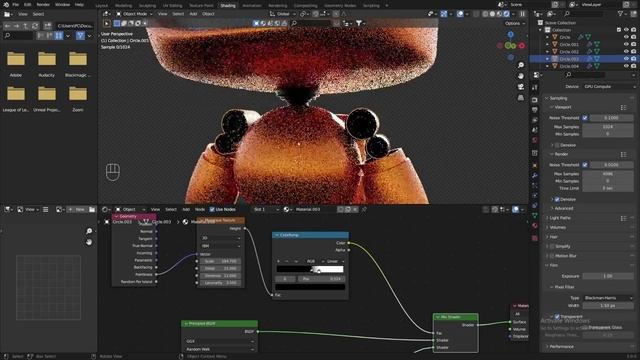Hide Circle.004 in viewport via eye
The width and height of the screenshot is (640, 360).
[x=626, y=66]
